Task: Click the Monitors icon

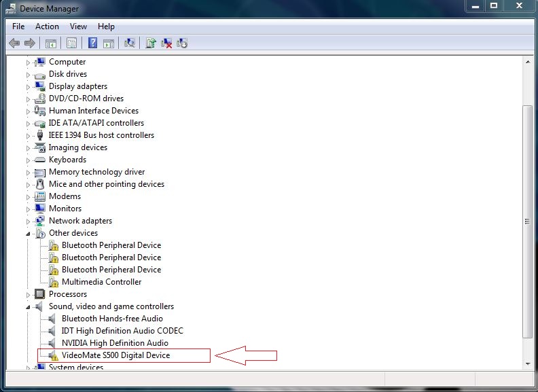Action: point(40,209)
